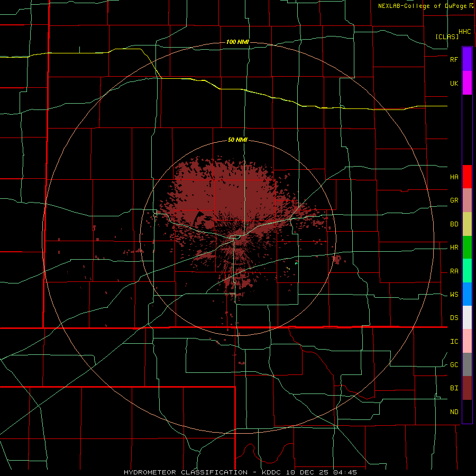Click the HHC product label

(464, 32)
